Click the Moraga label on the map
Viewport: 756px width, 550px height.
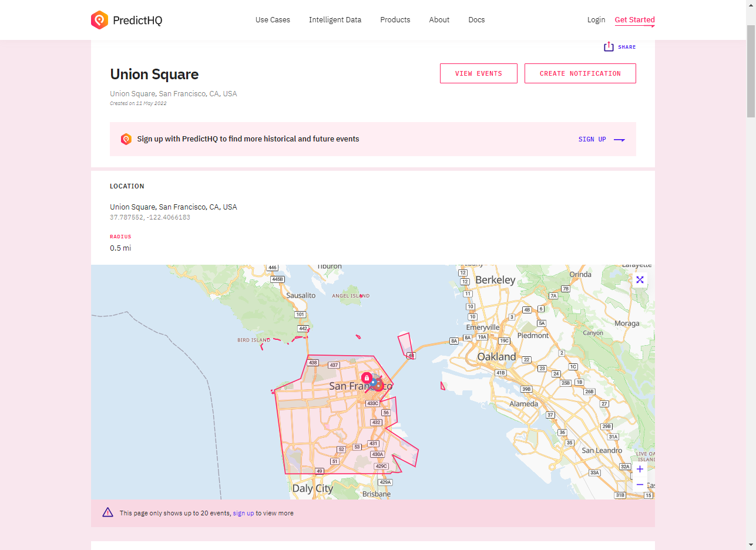tap(627, 323)
